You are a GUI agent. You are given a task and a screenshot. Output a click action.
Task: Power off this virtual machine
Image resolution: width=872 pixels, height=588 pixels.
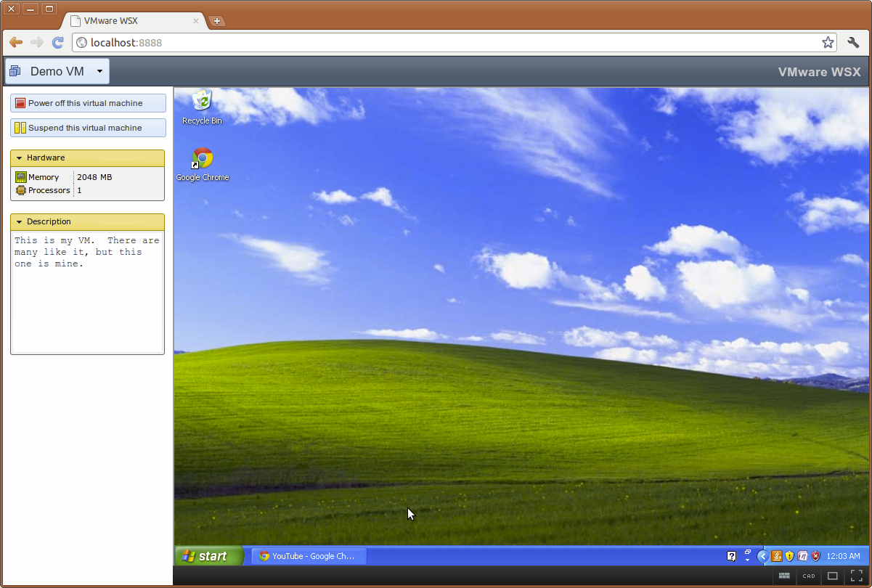88,103
